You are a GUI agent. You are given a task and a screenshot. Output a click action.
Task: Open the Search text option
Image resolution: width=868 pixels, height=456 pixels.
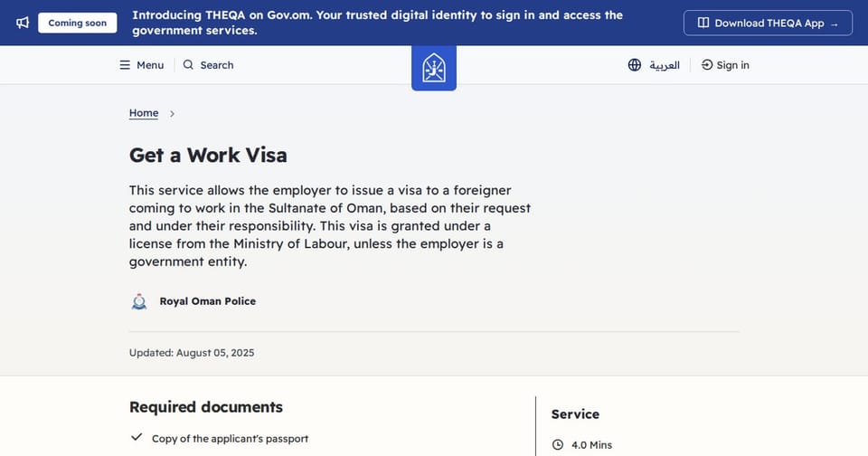[217, 65]
